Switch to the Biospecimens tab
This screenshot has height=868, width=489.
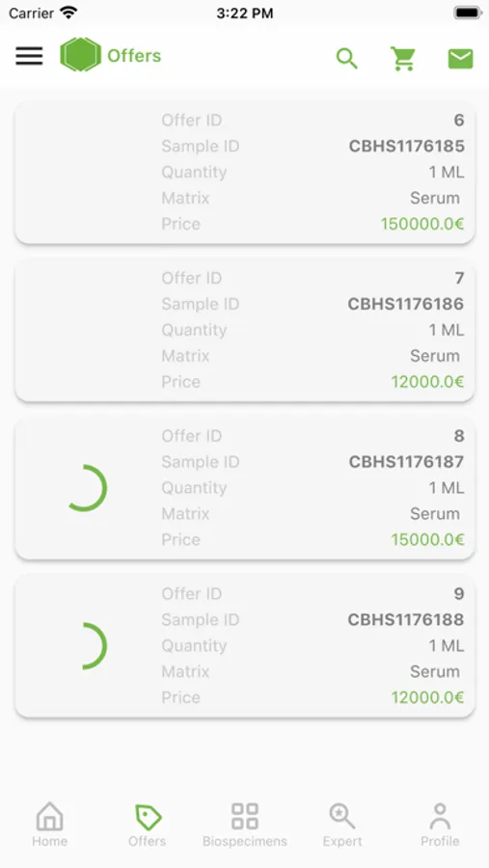click(245, 825)
